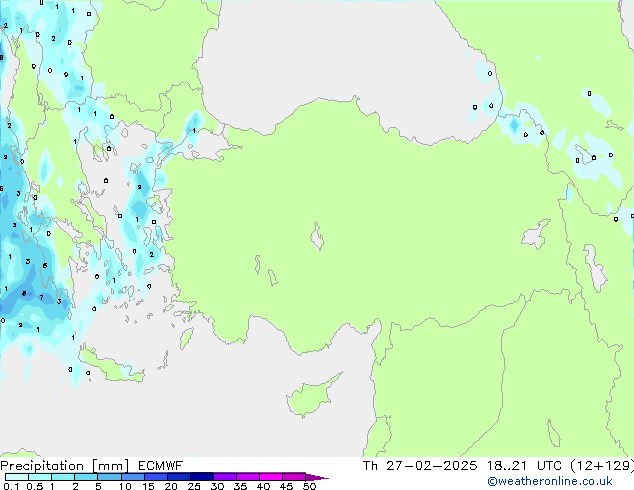Screen dimensions: 634x490
Task: Click legend label '35'
Action: (240, 486)
